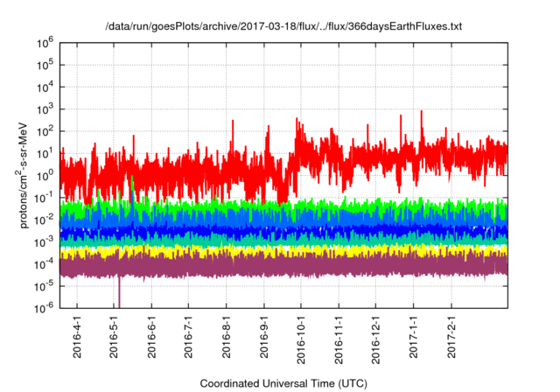Select the 2016-8-1 date tick label

point(227,339)
